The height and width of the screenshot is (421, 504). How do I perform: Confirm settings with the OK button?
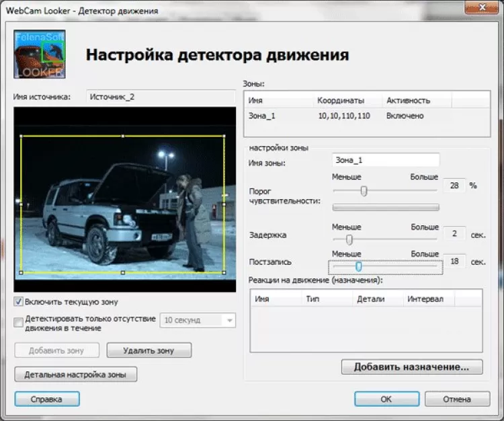coord(386,399)
